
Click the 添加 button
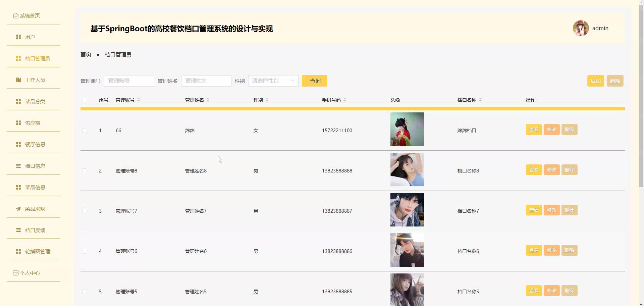[595, 81]
